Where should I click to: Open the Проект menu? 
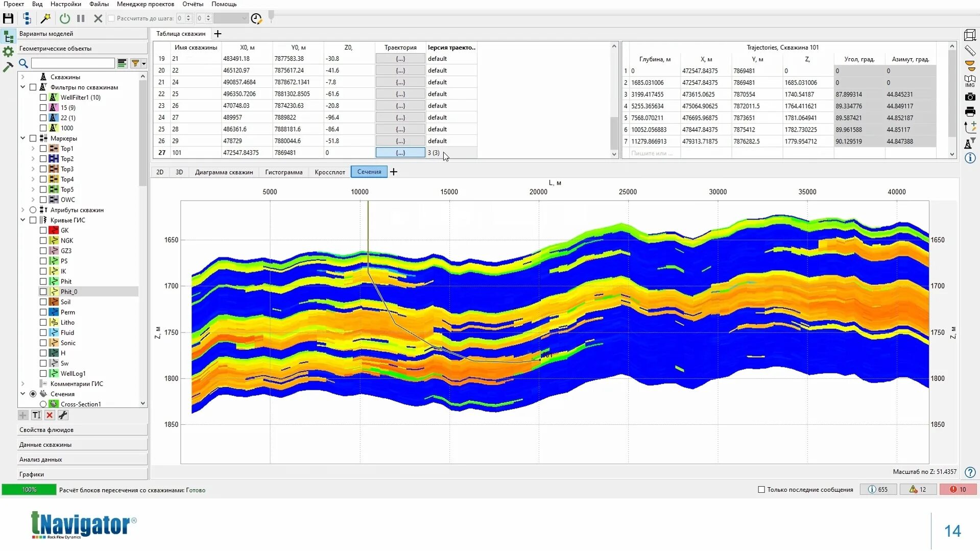pyautogui.click(x=14, y=4)
